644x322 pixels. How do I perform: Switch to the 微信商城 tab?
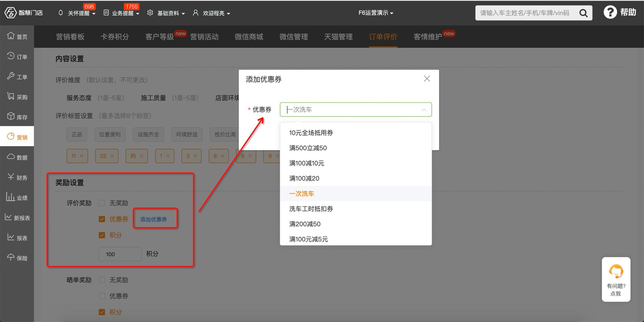coord(249,37)
